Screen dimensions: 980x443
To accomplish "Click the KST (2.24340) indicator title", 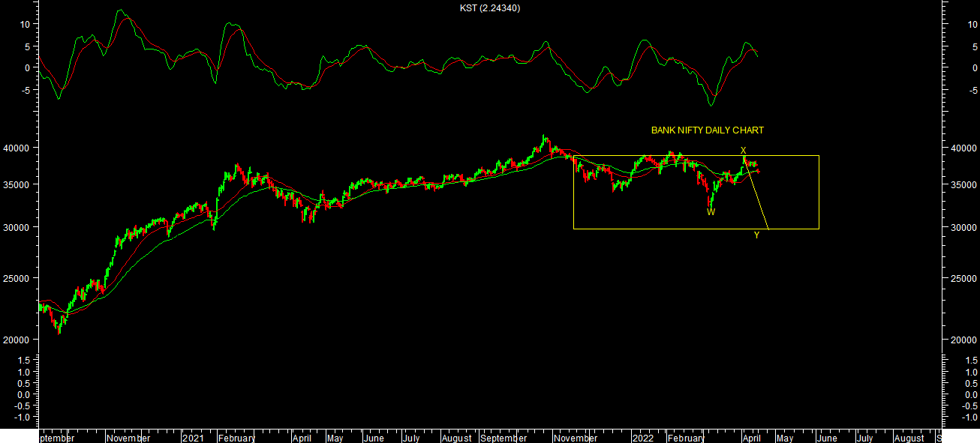I will click(490, 8).
